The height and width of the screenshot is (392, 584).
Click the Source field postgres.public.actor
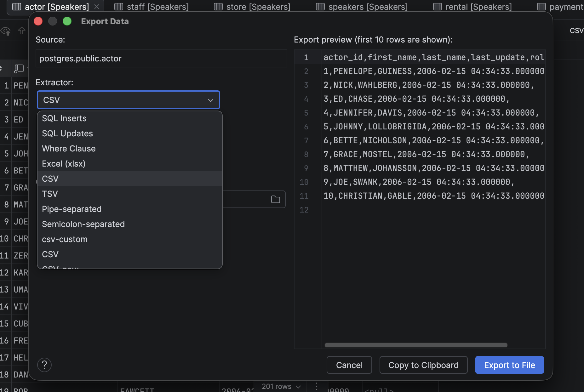(161, 59)
